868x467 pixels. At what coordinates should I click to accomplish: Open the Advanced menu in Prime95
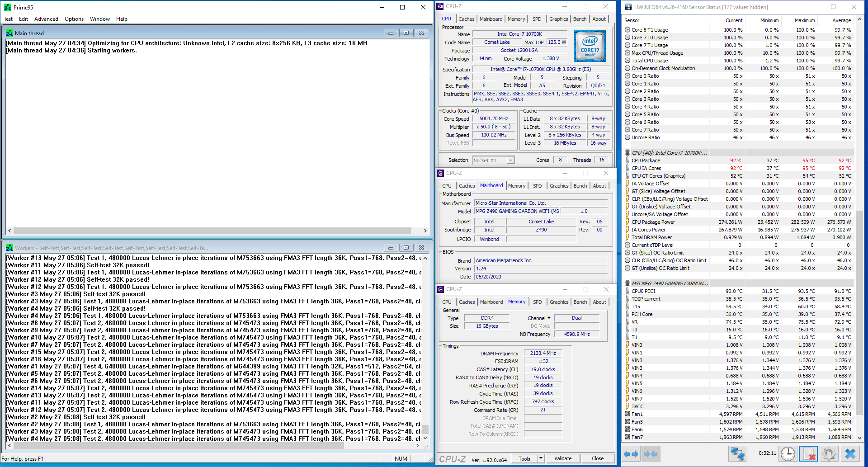[x=46, y=19]
